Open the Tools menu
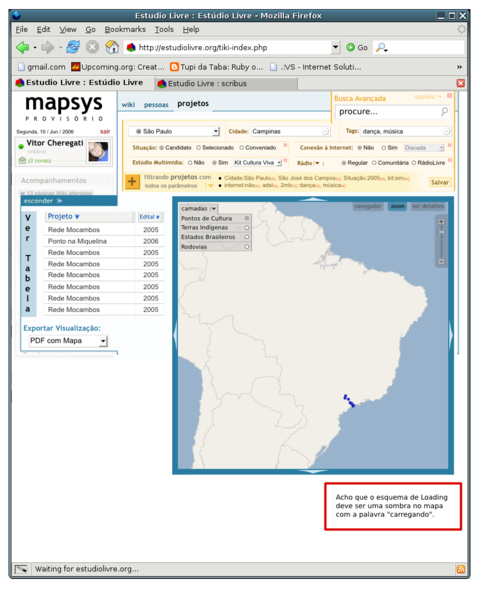The width and height of the screenshot is (479, 600). 164,29
